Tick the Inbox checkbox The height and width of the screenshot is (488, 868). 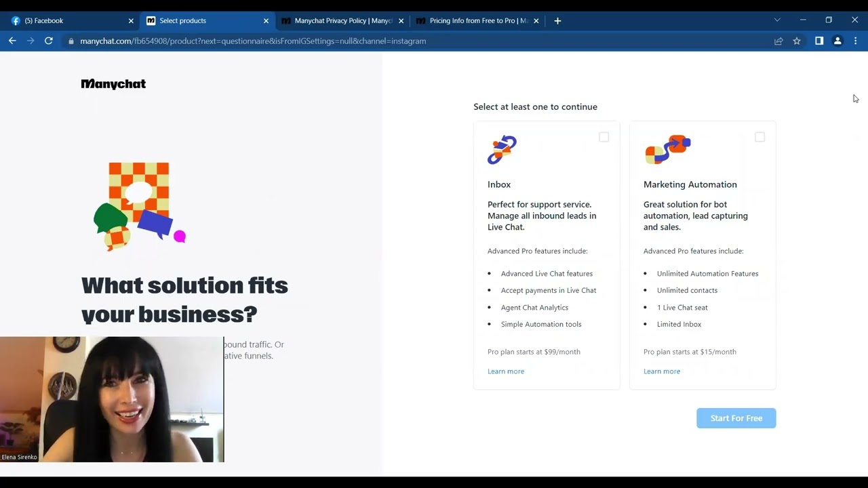click(x=604, y=137)
